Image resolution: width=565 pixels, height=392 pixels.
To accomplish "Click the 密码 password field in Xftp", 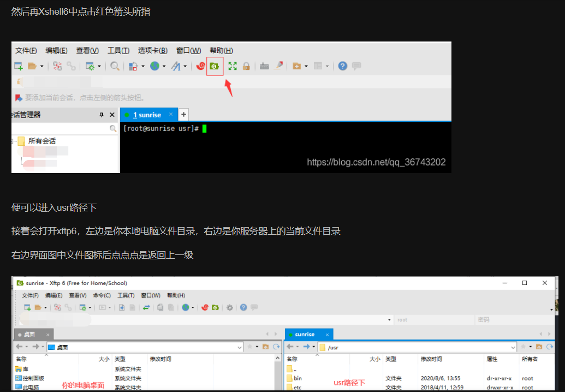I will click(515, 319).
